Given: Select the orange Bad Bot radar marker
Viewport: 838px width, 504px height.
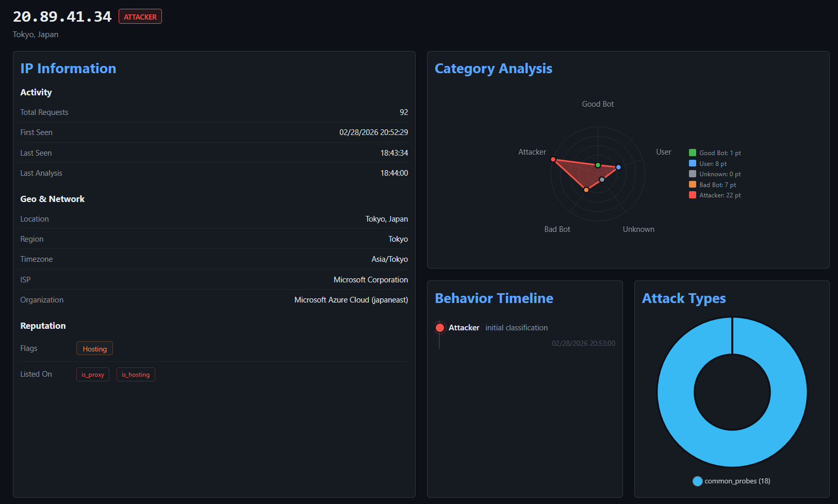Looking at the screenshot, I should pos(586,189).
